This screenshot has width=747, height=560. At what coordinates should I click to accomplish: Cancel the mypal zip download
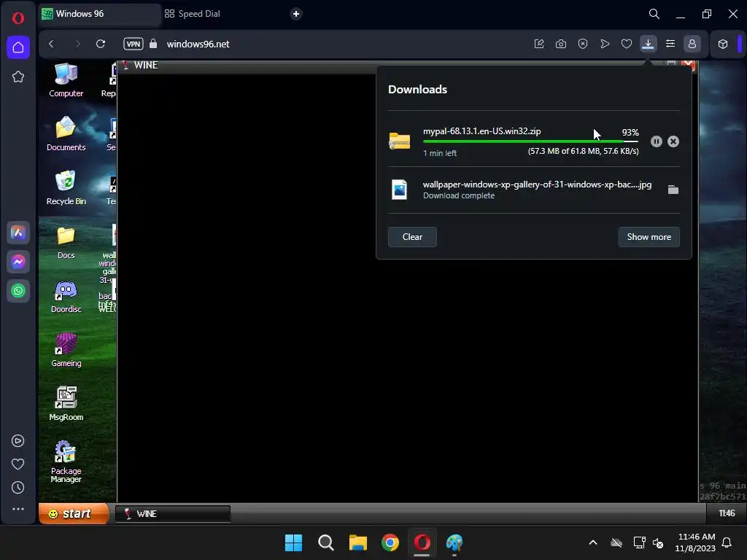tap(673, 141)
